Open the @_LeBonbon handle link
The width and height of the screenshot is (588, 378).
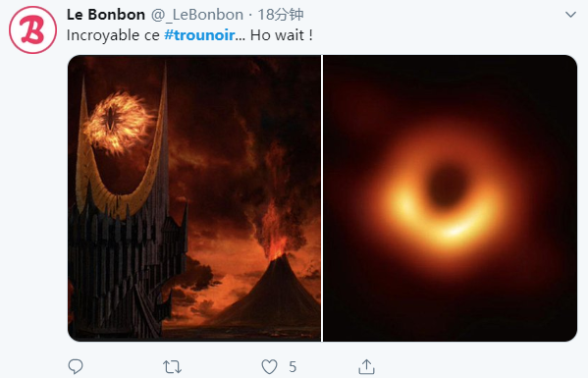(197, 15)
